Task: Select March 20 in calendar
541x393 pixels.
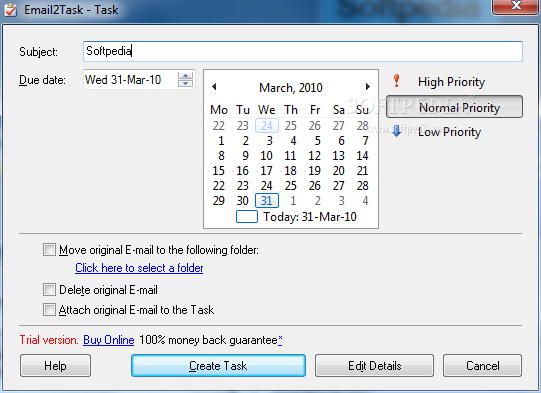Action: point(338,170)
